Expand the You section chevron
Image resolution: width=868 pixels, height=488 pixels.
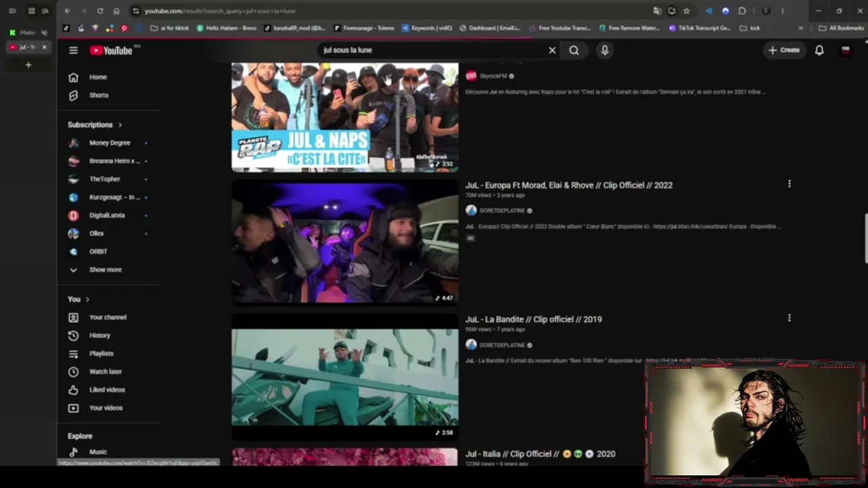pos(87,299)
